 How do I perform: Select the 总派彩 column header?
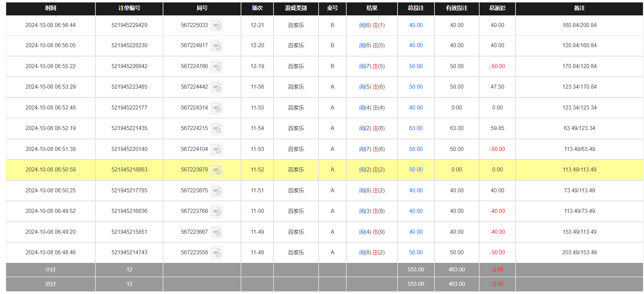(x=497, y=8)
